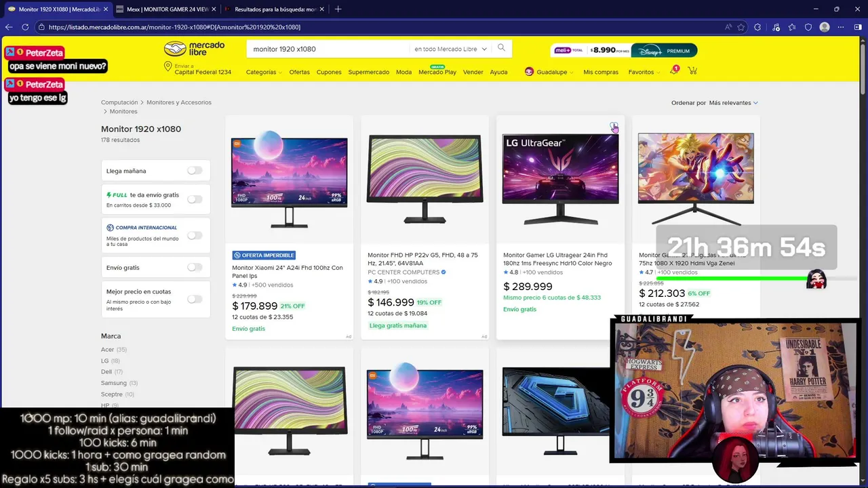Open the 'en todo Mercado Libre' scope dropdown
This screenshot has width=868, height=488.
tap(450, 49)
